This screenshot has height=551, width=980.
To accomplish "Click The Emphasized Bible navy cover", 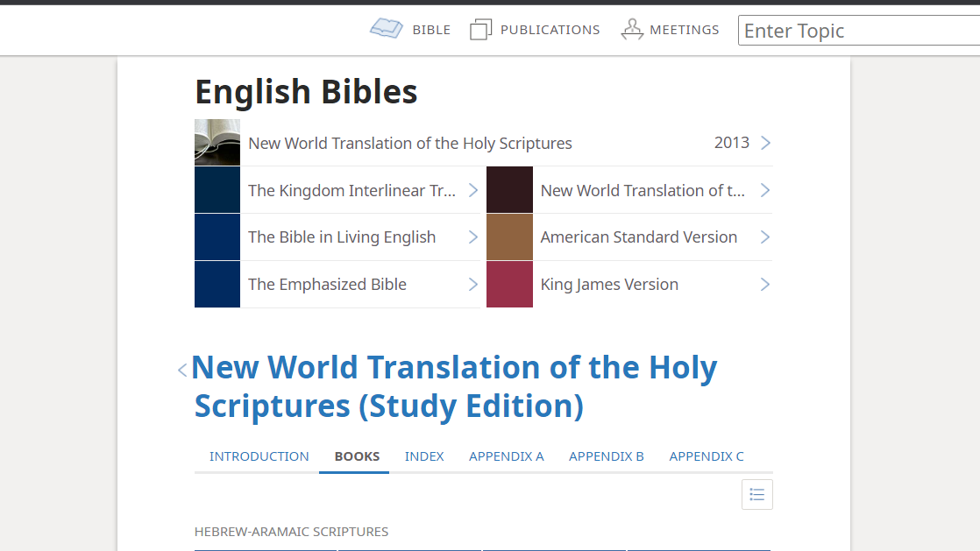I will click(217, 284).
